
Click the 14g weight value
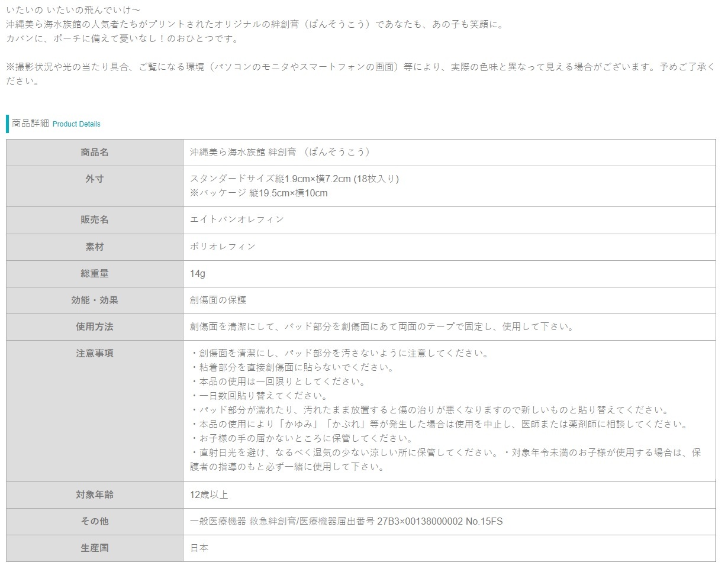pos(198,273)
